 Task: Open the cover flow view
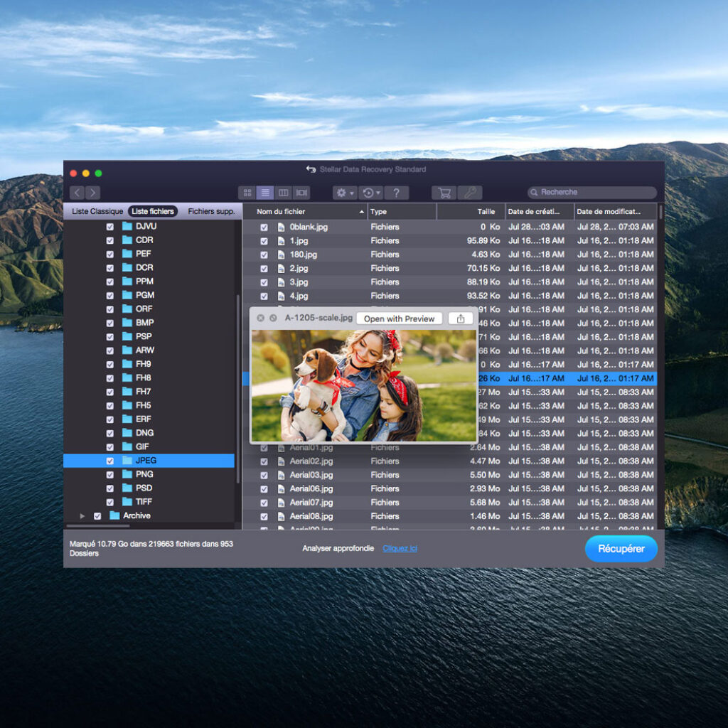coord(301,193)
